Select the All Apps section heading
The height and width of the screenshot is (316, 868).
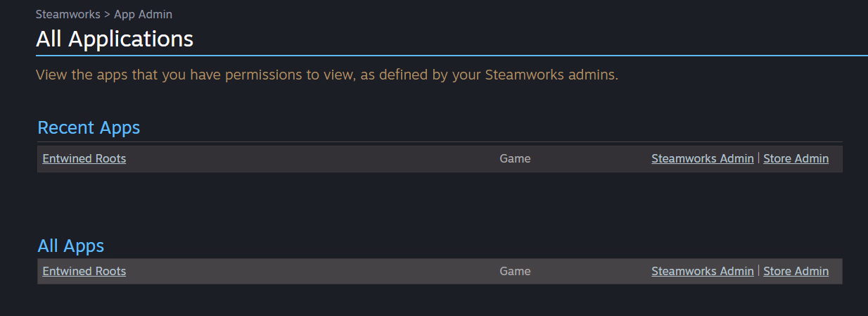pos(70,246)
